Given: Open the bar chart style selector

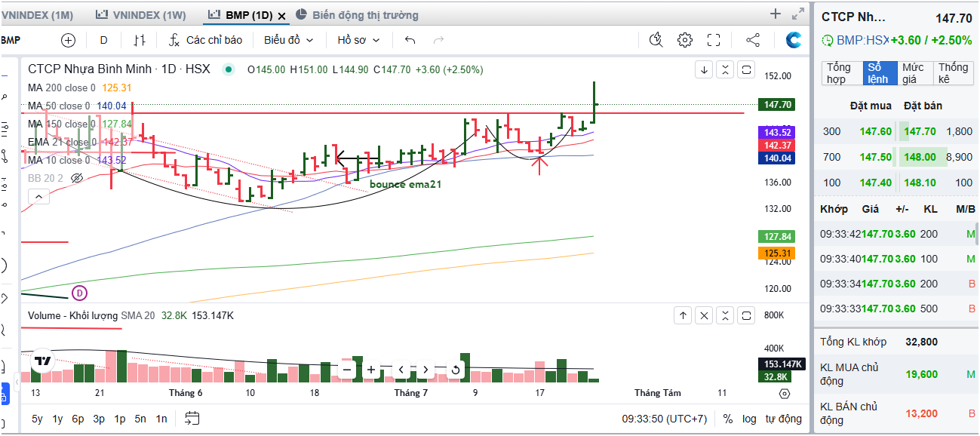Looking at the screenshot, I should [140, 40].
